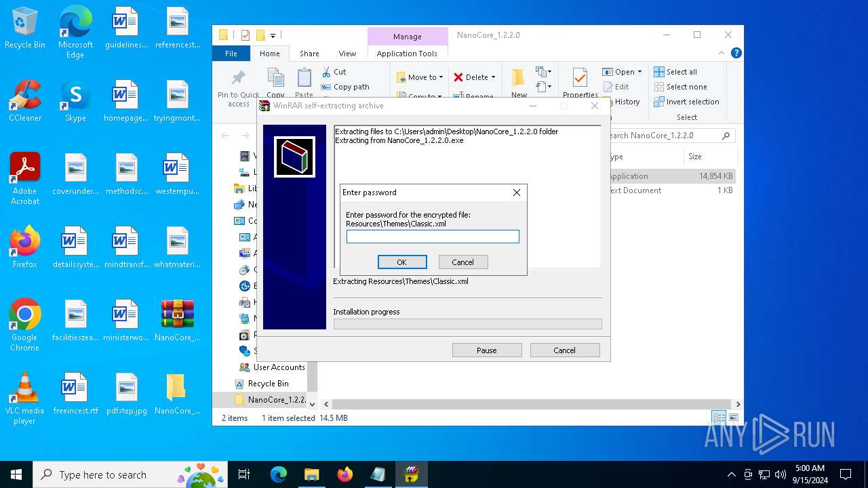
Task: Launch Microsoft Edge from desktop
Action: coord(75,32)
